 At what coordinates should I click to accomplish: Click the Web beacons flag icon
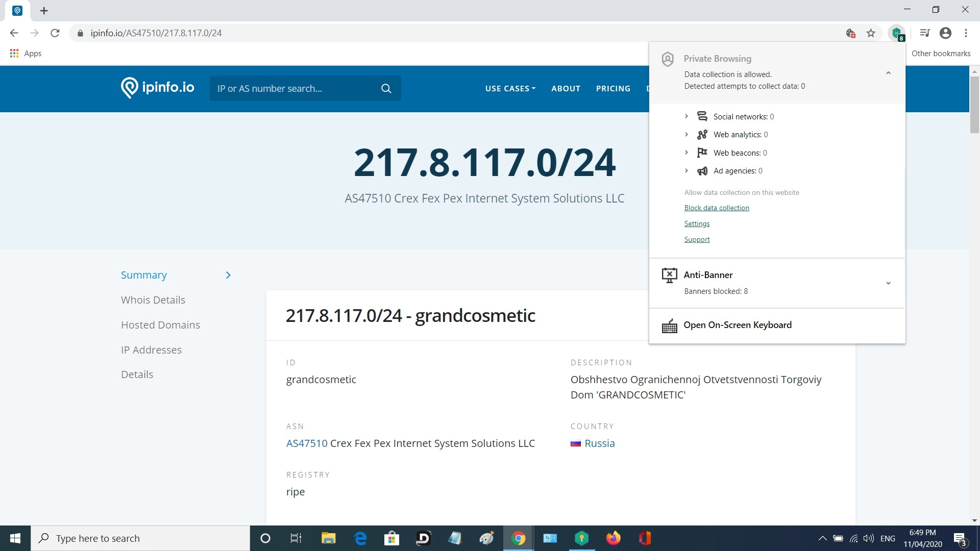702,153
